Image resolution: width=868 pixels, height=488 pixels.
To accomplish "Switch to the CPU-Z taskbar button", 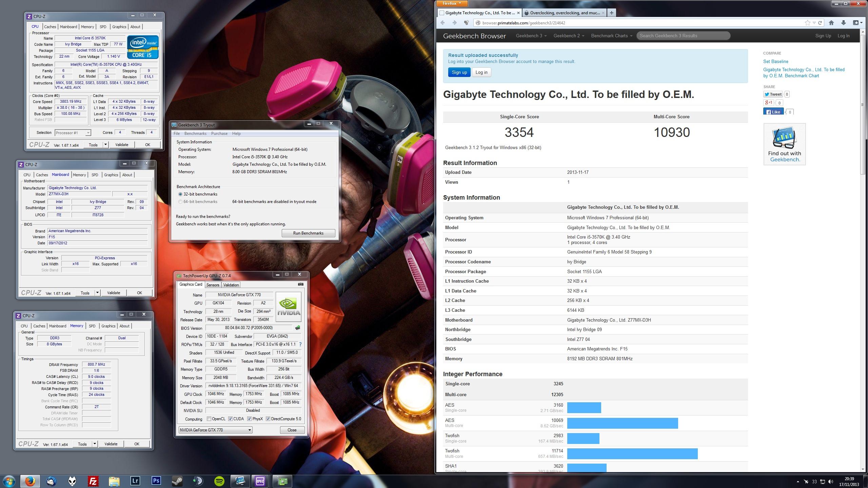I will [x=261, y=481].
